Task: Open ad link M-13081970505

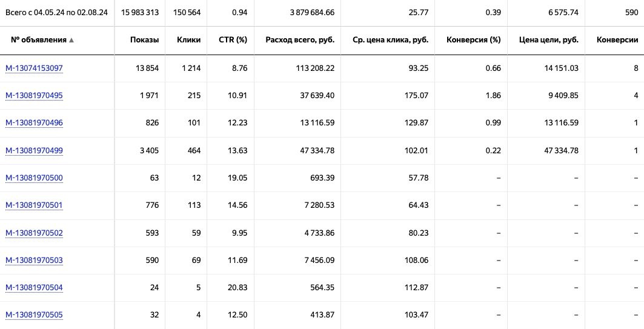Action: coord(34,314)
